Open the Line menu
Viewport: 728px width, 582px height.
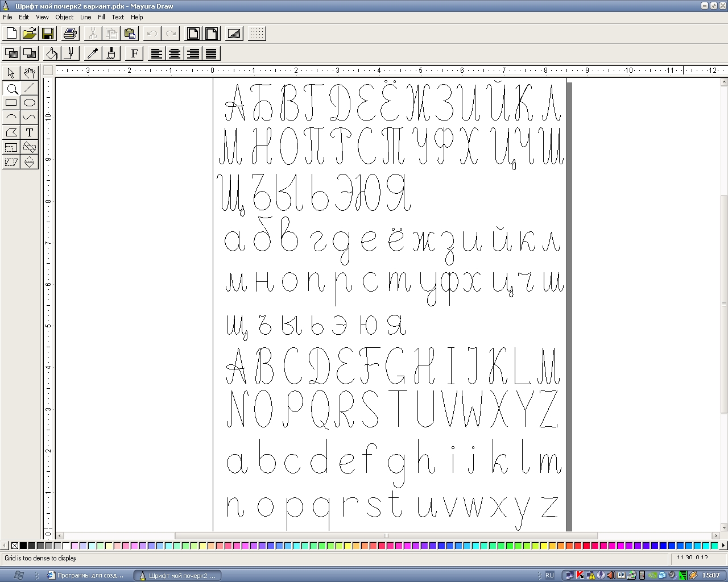86,17
